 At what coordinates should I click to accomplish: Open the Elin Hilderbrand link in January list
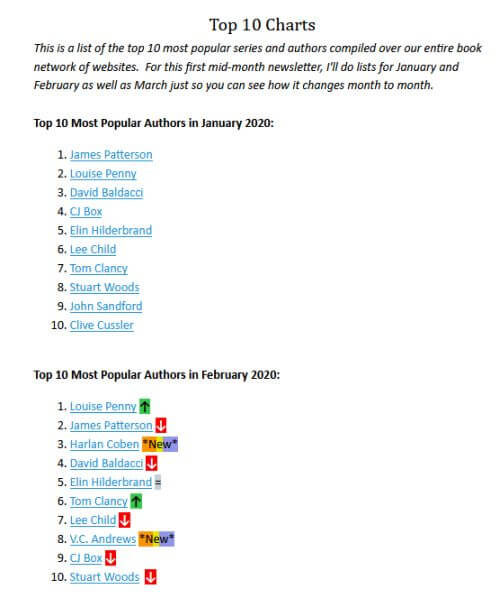(111, 230)
